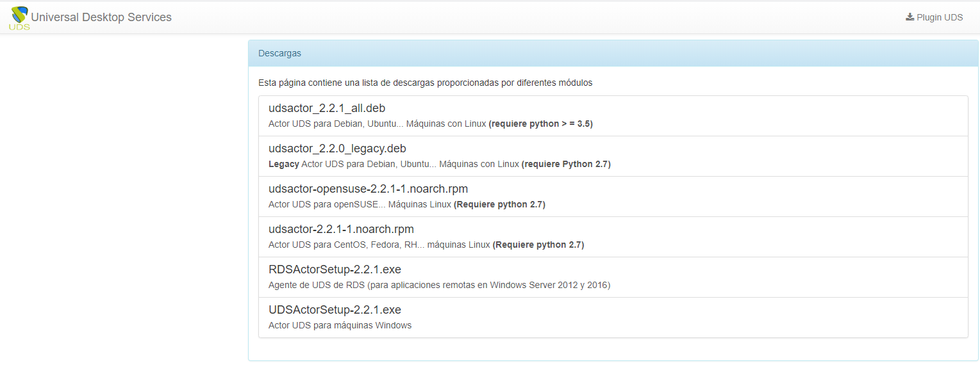The image size is (980, 370).
Task: Click the description starting 'Legacy Actor UDS para Debian'
Action: [x=440, y=164]
